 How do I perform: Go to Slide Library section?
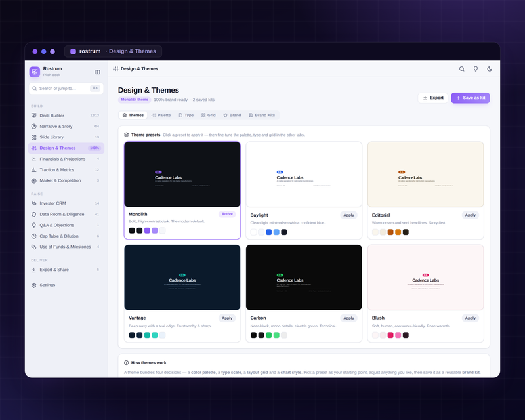66,137
